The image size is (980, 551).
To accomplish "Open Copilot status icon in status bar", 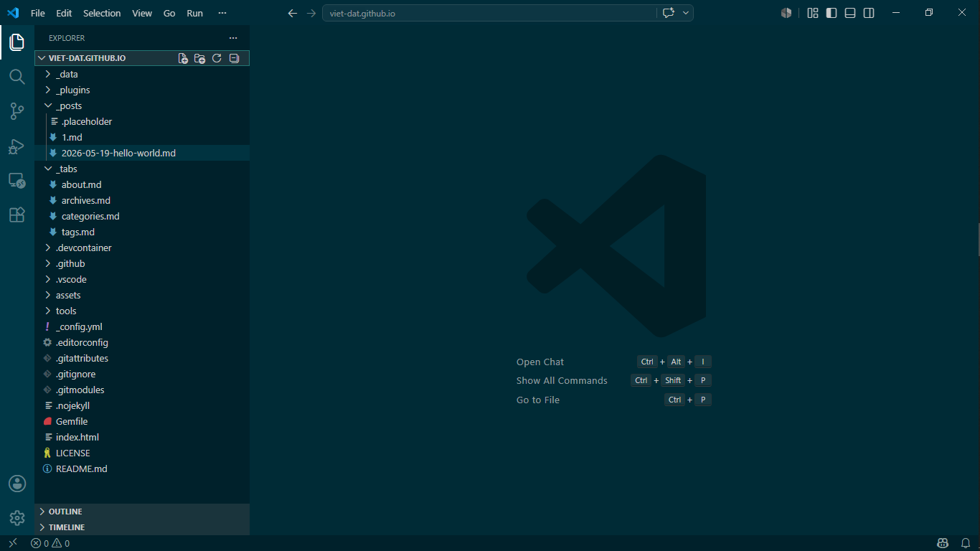I will (943, 543).
